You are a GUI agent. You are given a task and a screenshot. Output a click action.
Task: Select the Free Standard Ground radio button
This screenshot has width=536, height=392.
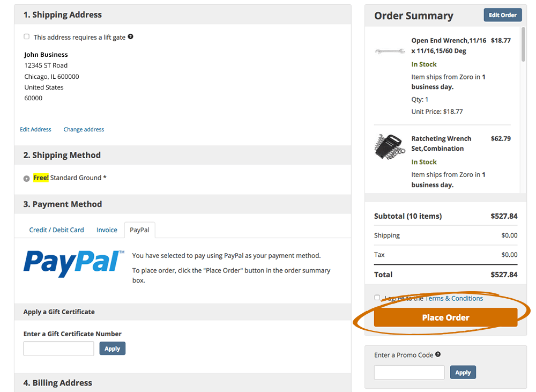pyautogui.click(x=27, y=179)
